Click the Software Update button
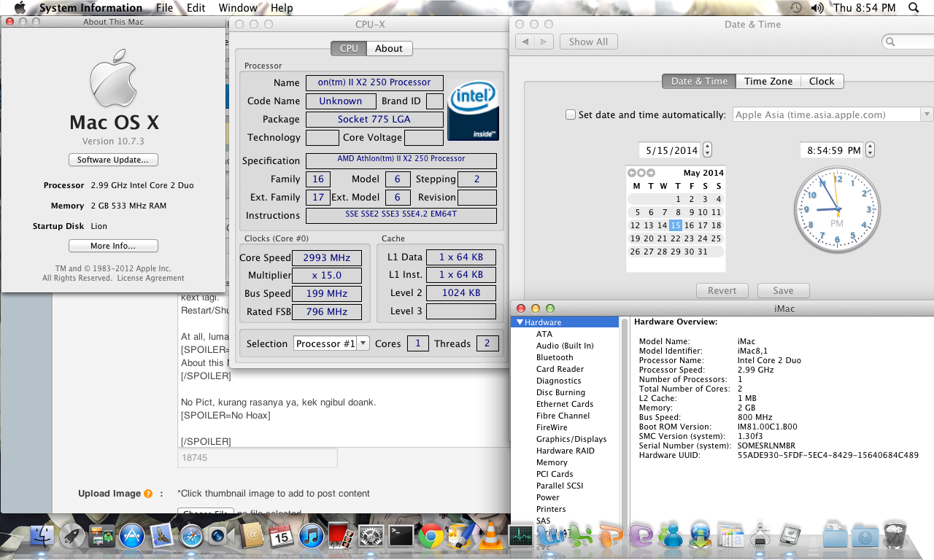The width and height of the screenshot is (934, 560). (x=113, y=160)
